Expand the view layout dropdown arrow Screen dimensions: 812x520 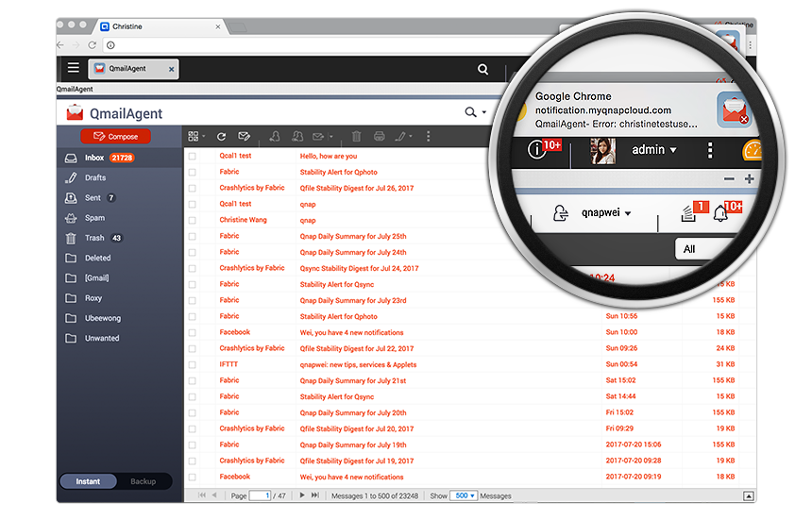pyautogui.click(x=204, y=137)
